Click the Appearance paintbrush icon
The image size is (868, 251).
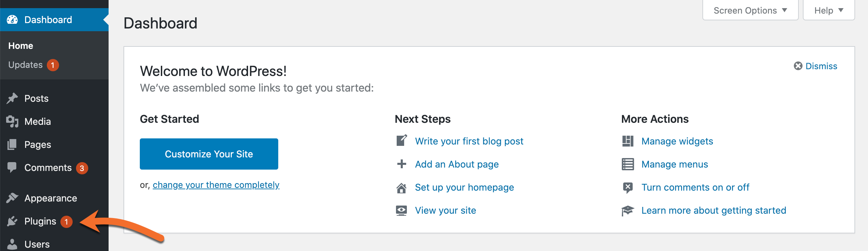pyautogui.click(x=13, y=198)
